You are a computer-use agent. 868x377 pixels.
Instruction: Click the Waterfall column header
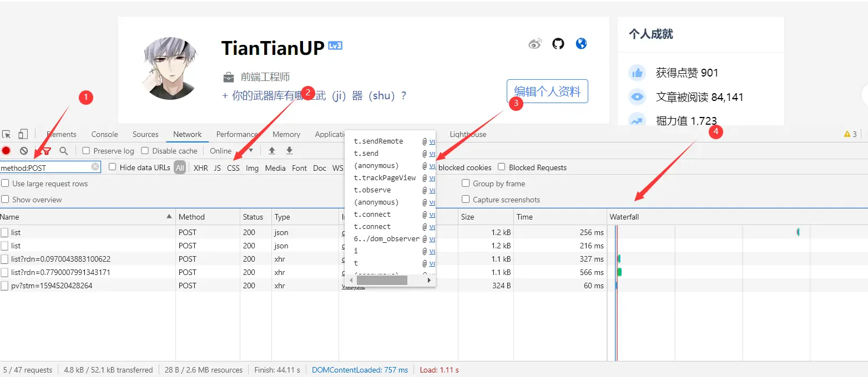coord(737,217)
